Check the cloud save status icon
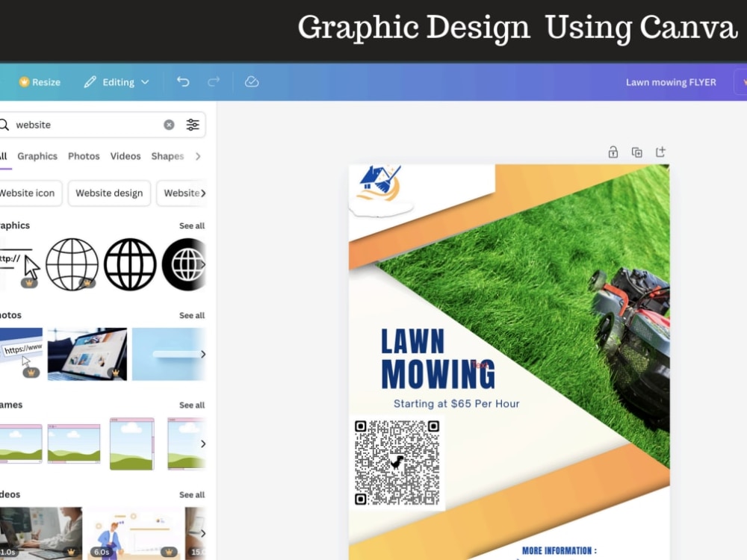This screenshot has height=560, width=747. [252, 82]
